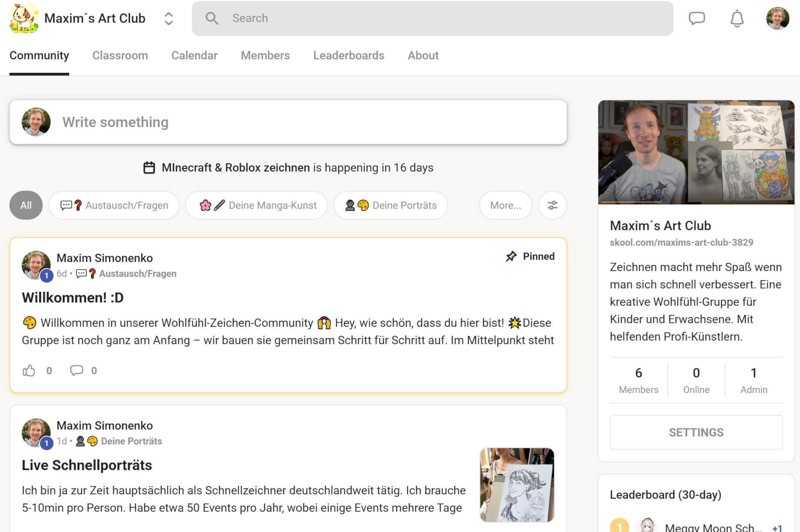Viewport: 800px width, 532px height.
Task: Open skool.com/maxims-art-club-3829 link
Action: 681,242
